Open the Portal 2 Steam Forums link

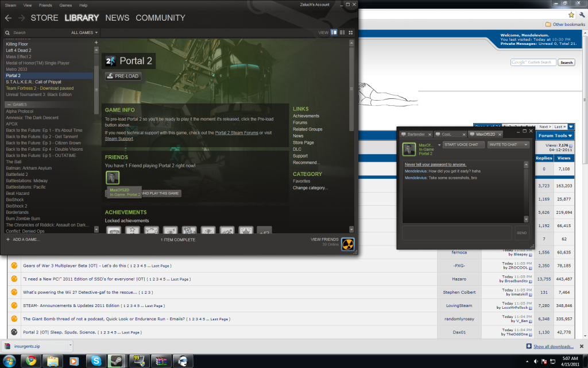tap(237, 133)
